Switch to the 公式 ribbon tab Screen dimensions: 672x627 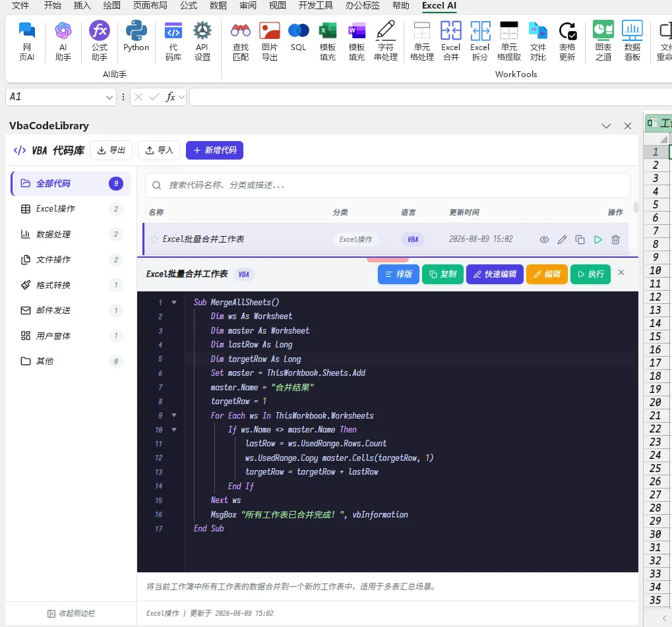coord(189,5)
